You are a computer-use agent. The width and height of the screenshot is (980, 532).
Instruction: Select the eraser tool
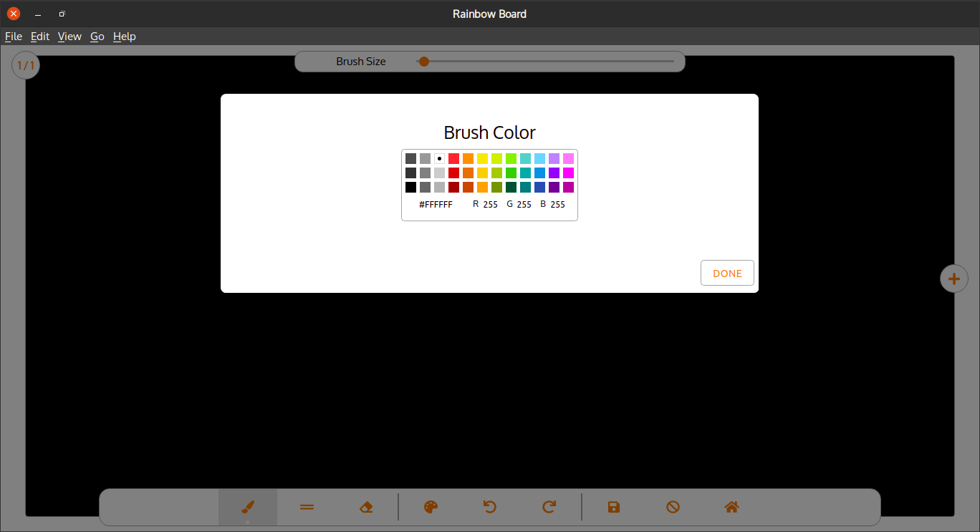tap(366, 507)
